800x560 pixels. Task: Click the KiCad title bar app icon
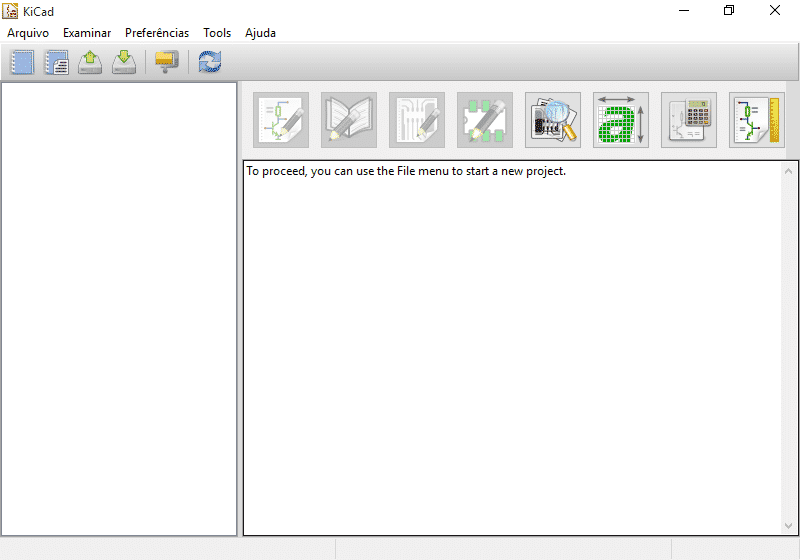click(x=10, y=11)
